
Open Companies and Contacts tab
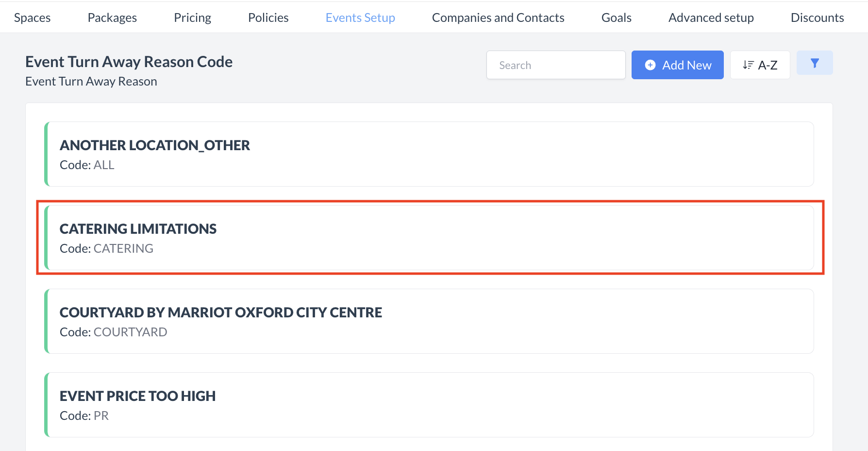498,18
